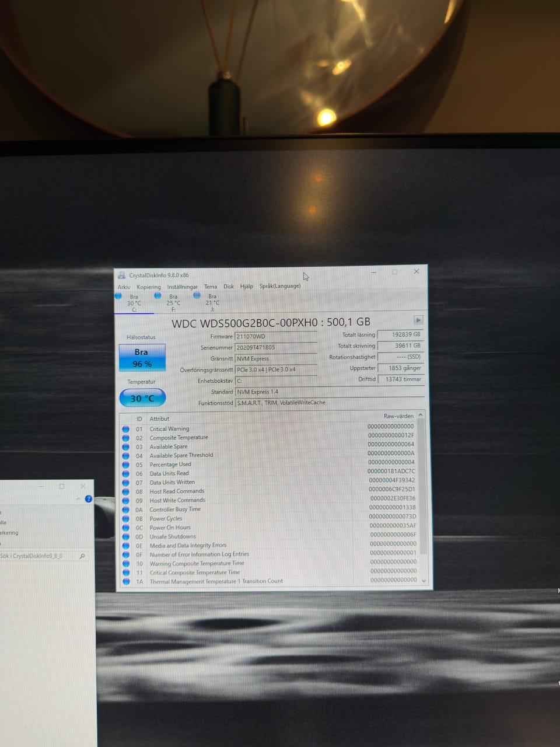Image resolution: width=560 pixels, height=747 pixels.
Task: Click the next disk arrow button
Action: (418, 320)
